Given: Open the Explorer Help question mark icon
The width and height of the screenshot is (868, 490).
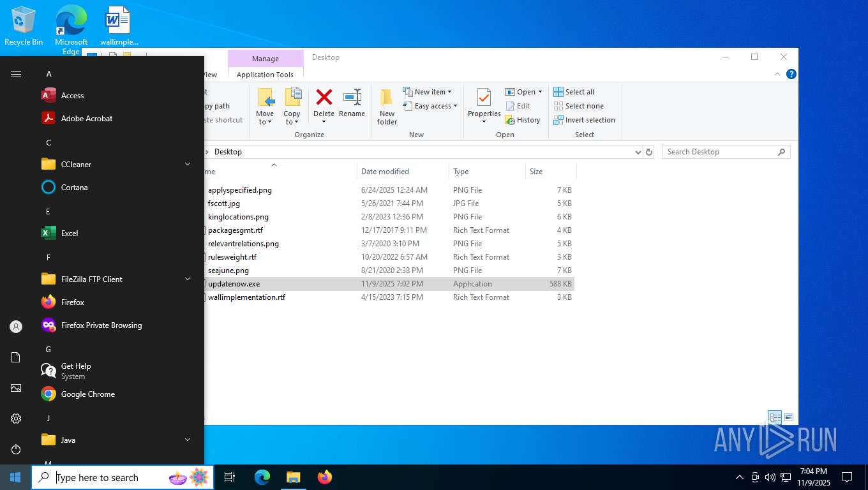Looking at the screenshot, I should point(791,74).
